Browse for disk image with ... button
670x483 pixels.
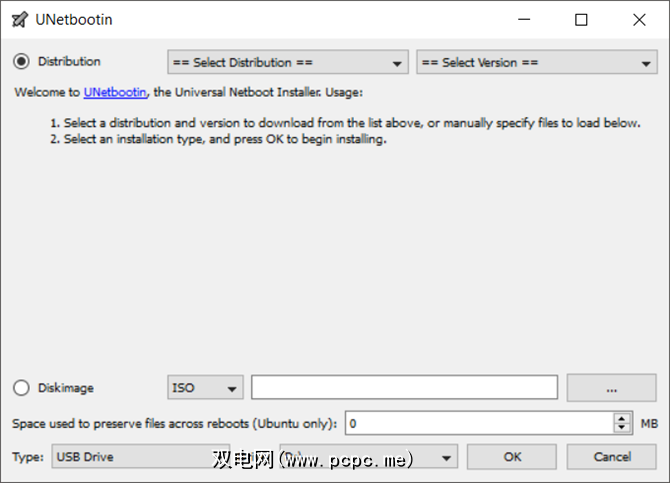coord(611,388)
